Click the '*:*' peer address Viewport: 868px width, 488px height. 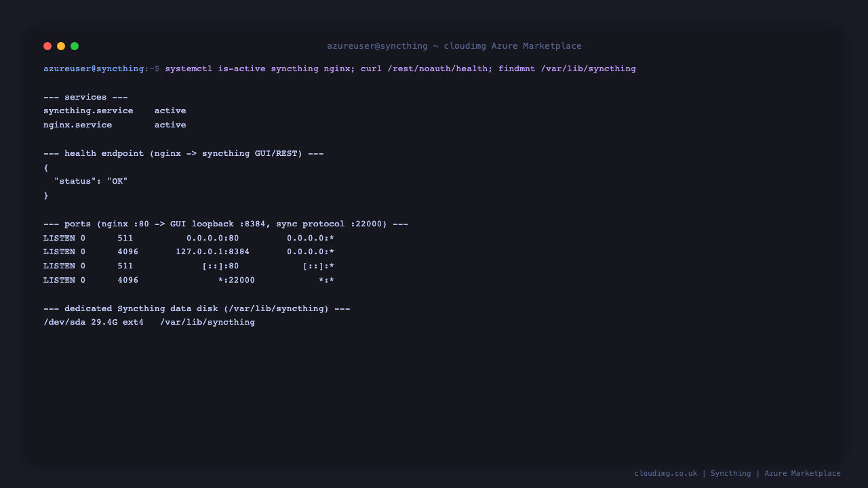[x=326, y=280]
